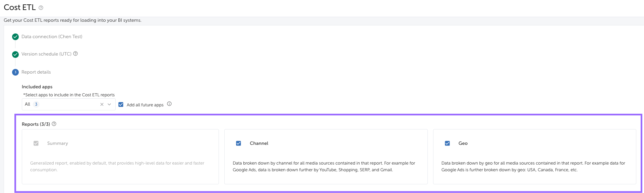Click the help icon beside Reports (3/3)

click(x=54, y=124)
